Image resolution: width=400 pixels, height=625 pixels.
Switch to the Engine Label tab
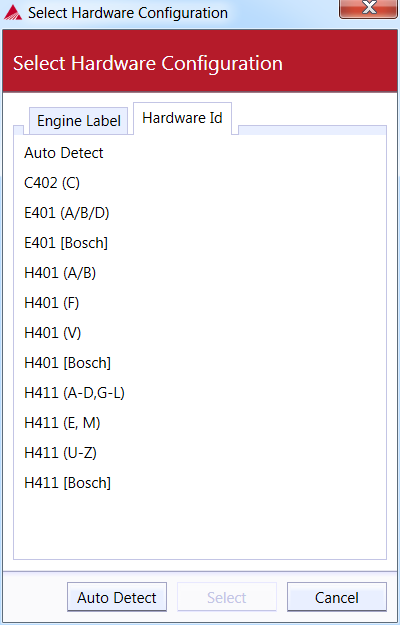[78, 121]
